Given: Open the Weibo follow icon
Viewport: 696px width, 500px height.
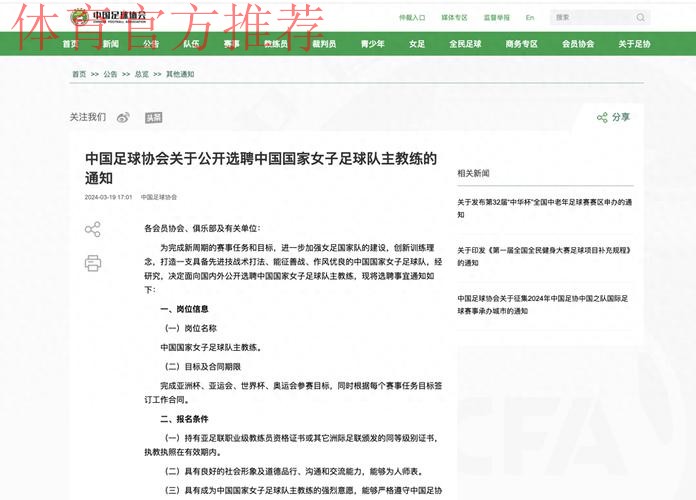Looking at the screenshot, I should click(x=123, y=117).
